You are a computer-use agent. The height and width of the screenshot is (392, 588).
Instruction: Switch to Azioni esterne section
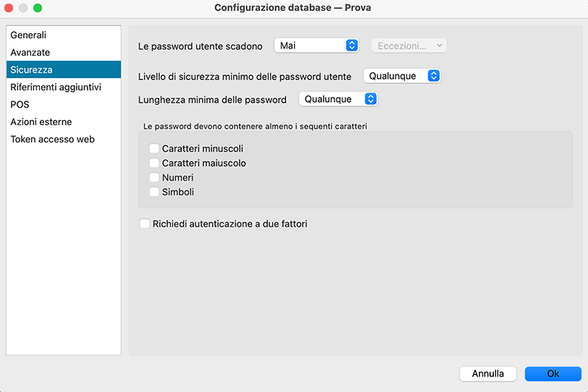click(64, 122)
